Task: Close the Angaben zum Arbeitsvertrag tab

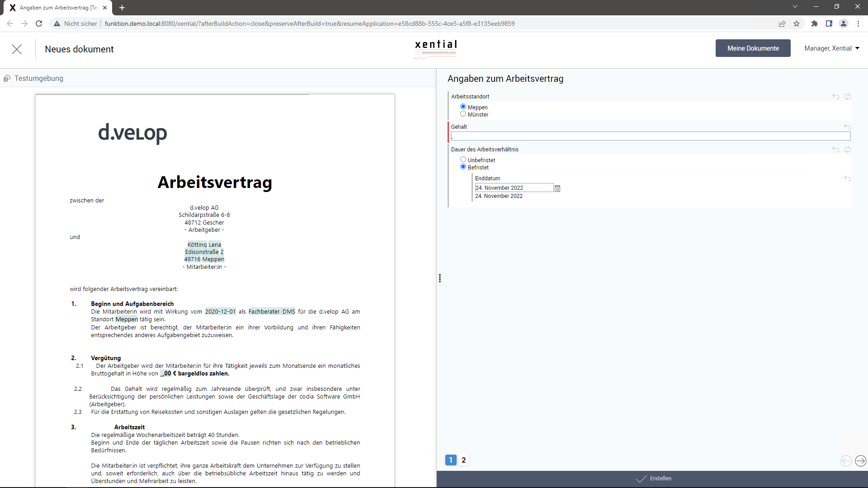Action: click(x=105, y=8)
